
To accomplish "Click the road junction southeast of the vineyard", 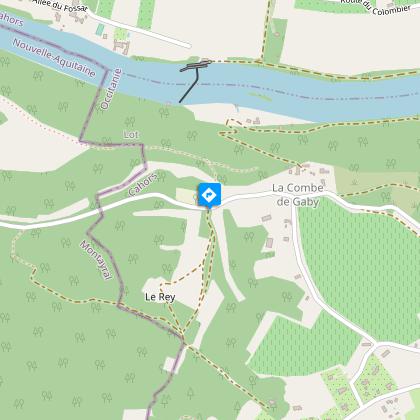I will point(376,343).
